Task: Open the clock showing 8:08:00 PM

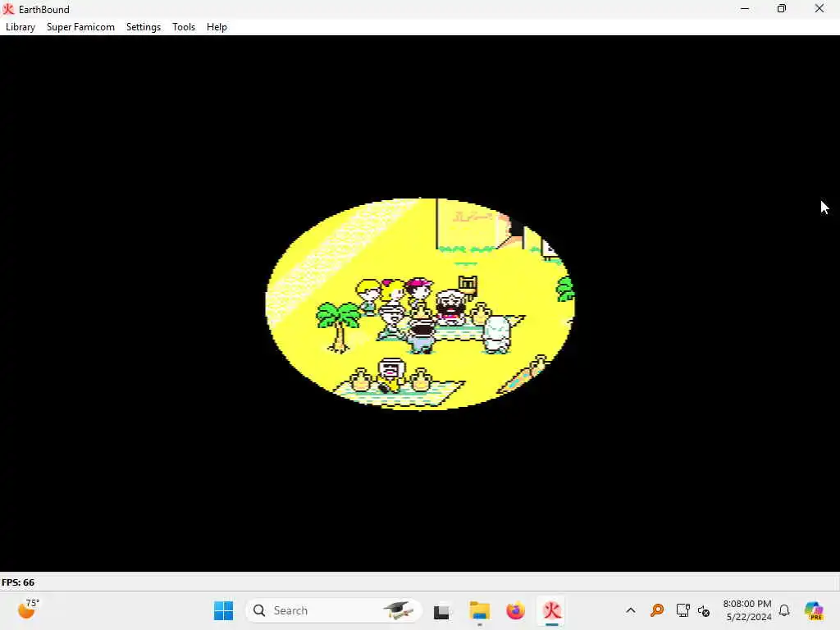Action: 747,610
